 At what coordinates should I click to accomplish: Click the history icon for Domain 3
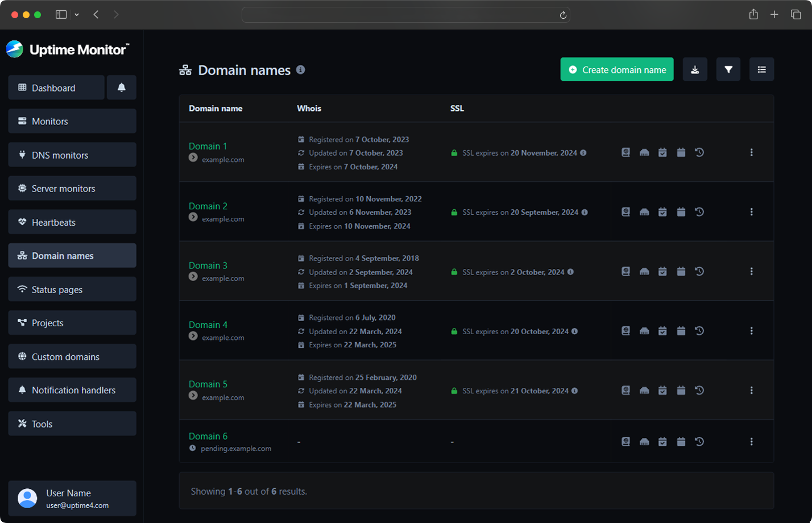click(x=699, y=271)
